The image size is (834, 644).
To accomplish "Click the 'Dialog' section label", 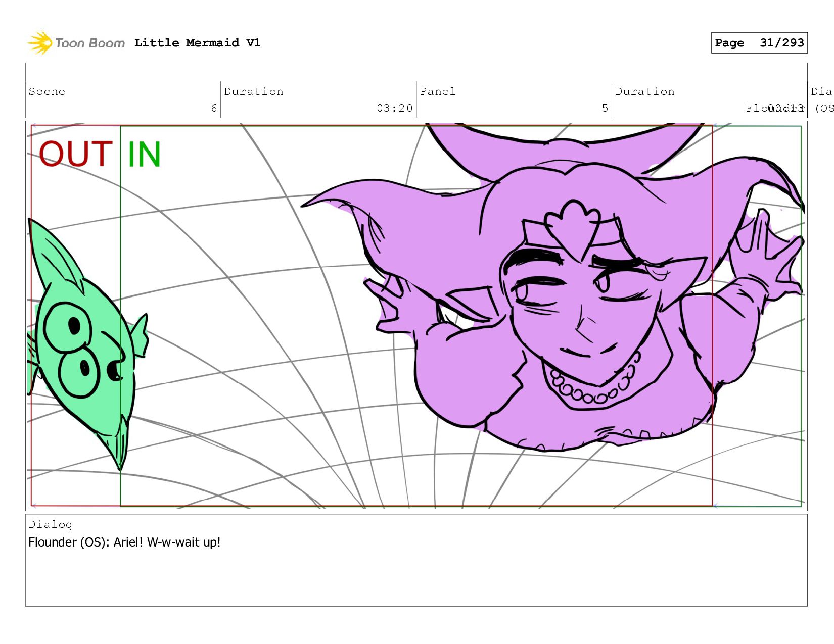I will coord(51,524).
